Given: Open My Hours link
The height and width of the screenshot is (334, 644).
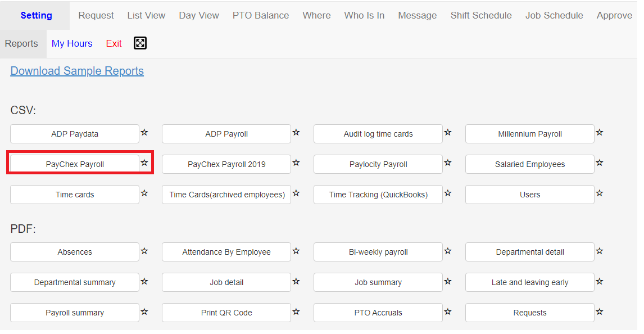Looking at the screenshot, I should coord(72,43).
